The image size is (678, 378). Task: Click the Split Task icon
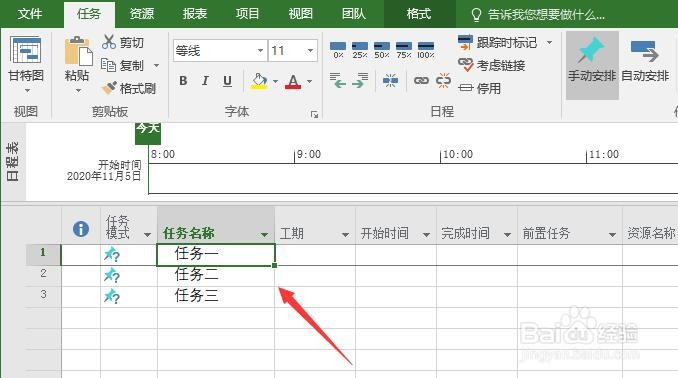click(x=390, y=80)
